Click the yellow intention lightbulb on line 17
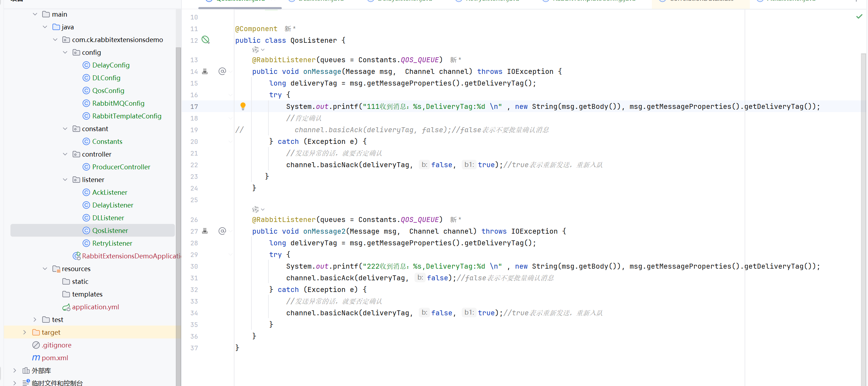This screenshot has width=868, height=386. (243, 106)
